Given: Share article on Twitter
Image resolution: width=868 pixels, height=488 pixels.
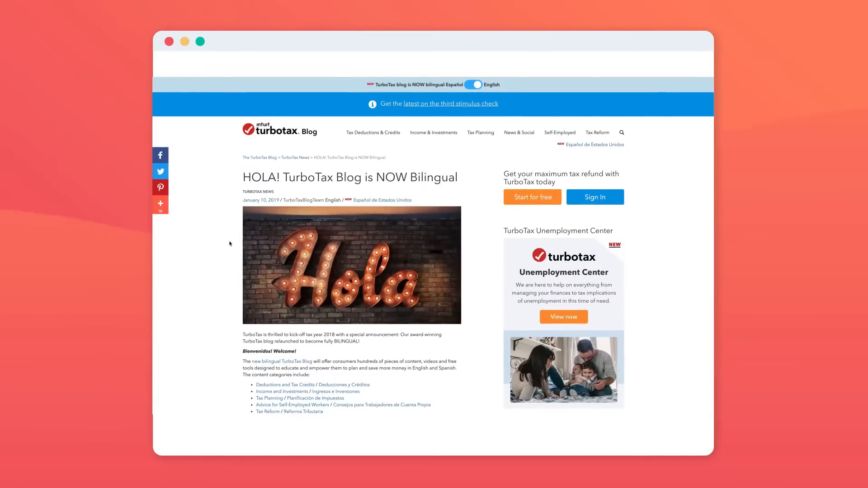Looking at the screenshot, I should [x=160, y=171].
